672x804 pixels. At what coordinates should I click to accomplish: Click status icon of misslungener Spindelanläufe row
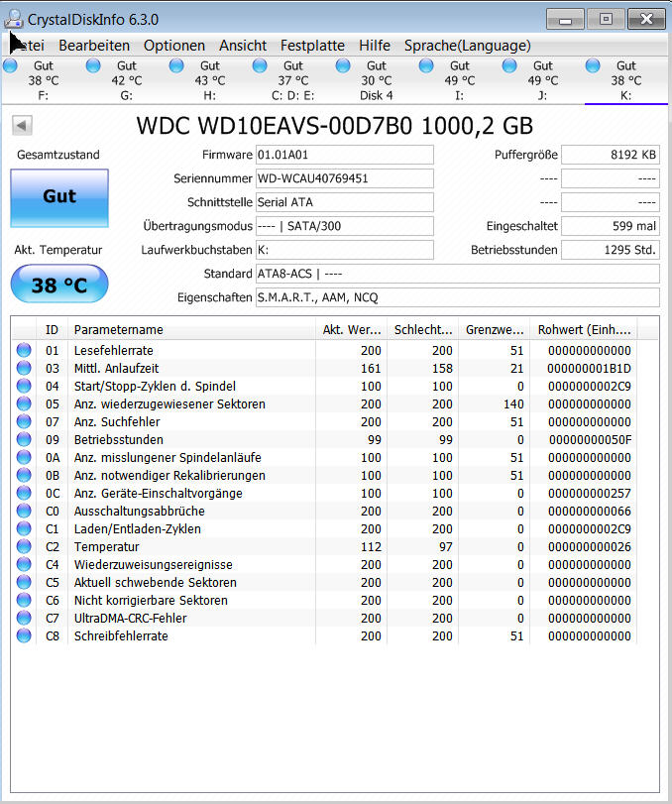tap(24, 457)
